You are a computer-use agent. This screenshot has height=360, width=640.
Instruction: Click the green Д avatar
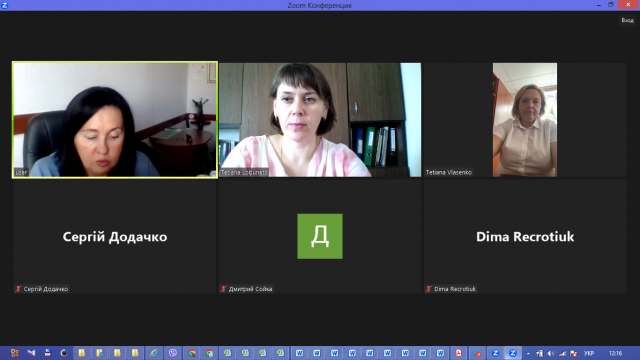tap(320, 236)
